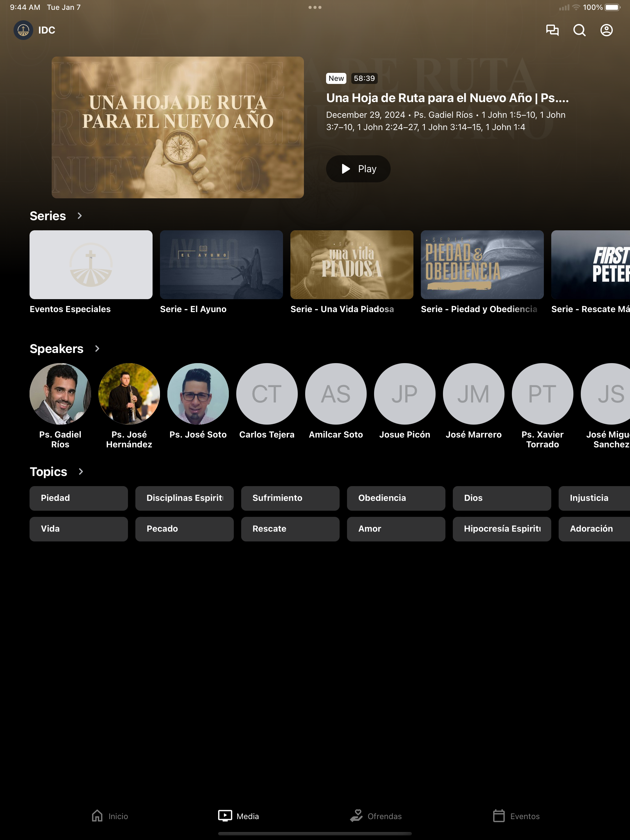Expand the Speakers section chevron
630x840 pixels.
[x=97, y=349]
